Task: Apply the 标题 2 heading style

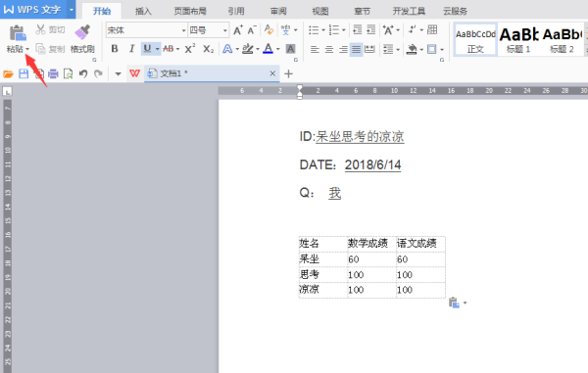Action: [x=562, y=40]
